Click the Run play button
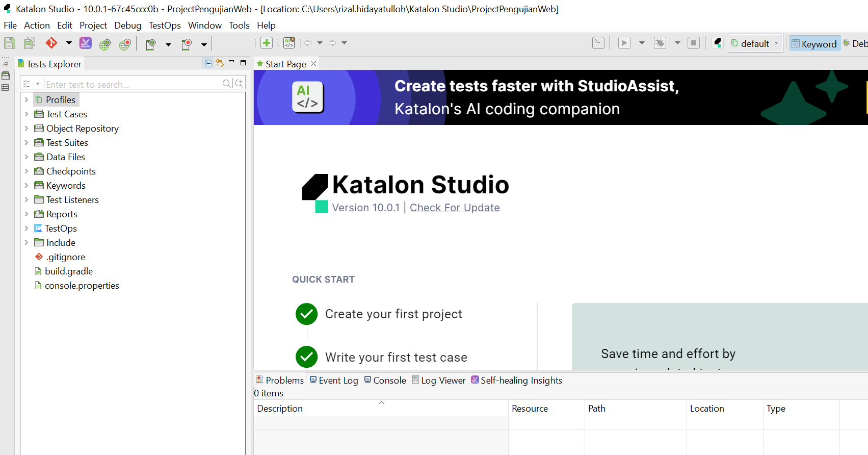 click(x=624, y=43)
